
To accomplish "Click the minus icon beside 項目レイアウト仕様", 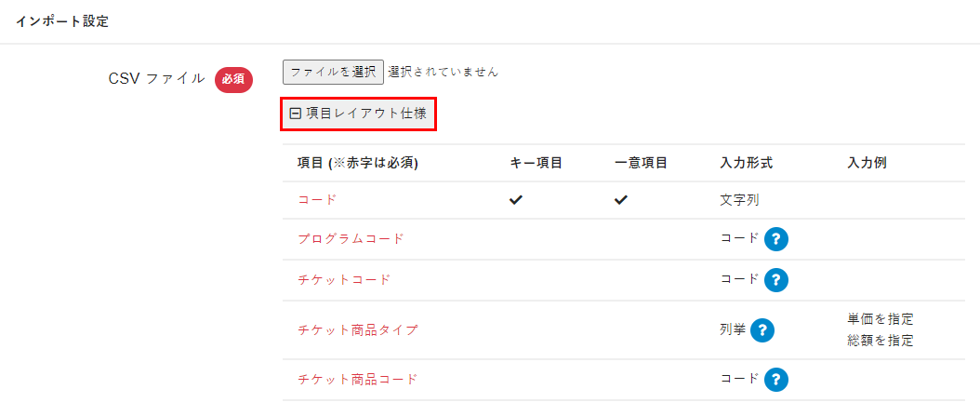I will (296, 114).
